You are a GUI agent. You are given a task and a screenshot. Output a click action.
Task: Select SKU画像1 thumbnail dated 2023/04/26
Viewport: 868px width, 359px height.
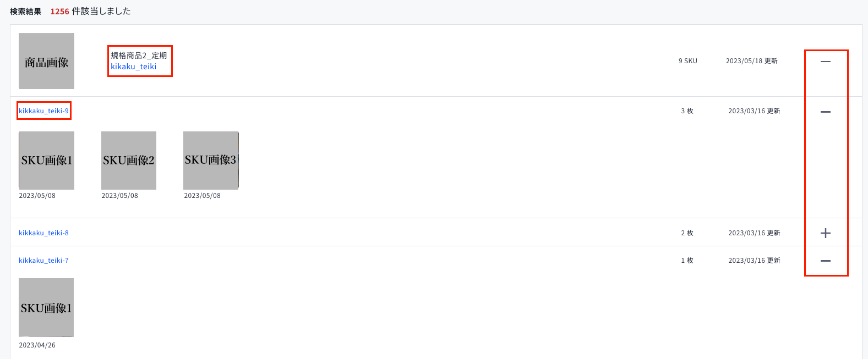pos(46,307)
